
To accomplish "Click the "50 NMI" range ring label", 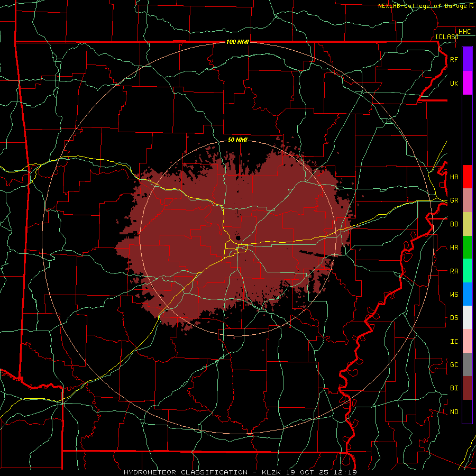I will click(x=237, y=140).
